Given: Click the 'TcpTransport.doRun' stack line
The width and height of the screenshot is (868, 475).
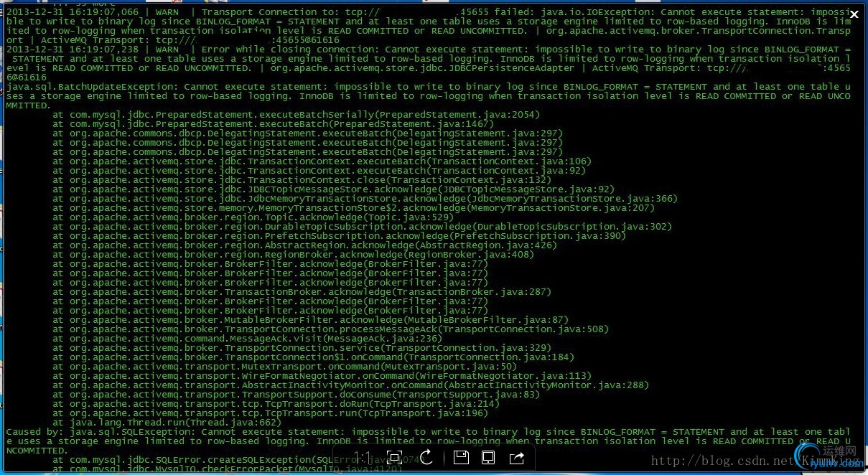Looking at the screenshot, I should [x=276, y=404].
